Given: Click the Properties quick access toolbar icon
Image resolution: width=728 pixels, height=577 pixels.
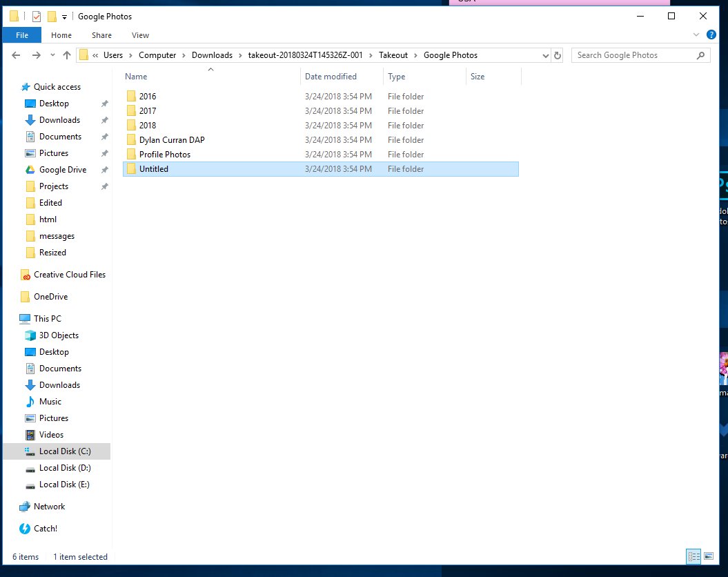Looking at the screenshot, I should click(x=36, y=17).
